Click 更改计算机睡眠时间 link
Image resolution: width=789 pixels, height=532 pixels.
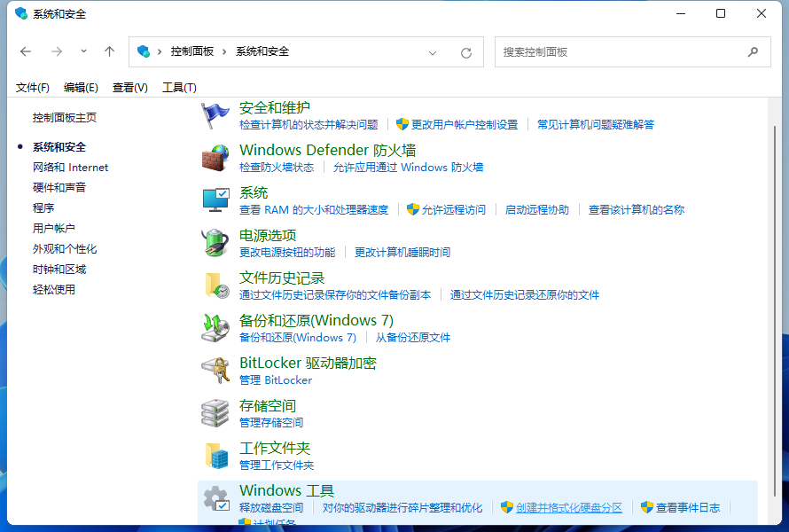pos(402,252)
